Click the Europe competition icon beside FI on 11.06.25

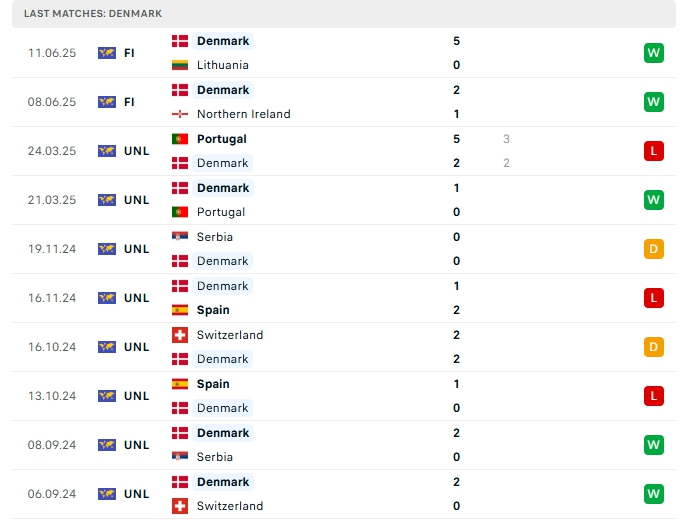tap(107, 53)
